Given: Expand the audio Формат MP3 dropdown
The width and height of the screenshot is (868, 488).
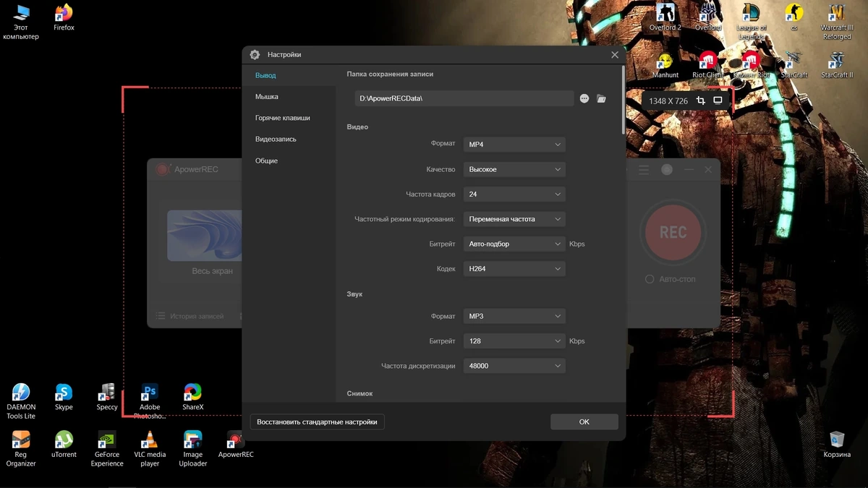Looking at the screenshot, I should coord(514,317).
